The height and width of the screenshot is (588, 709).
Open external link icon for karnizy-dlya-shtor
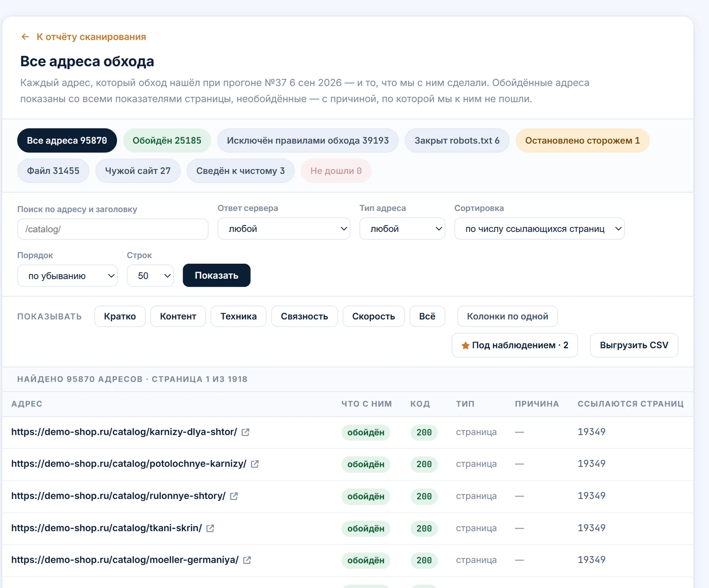(x=245, y=432)
